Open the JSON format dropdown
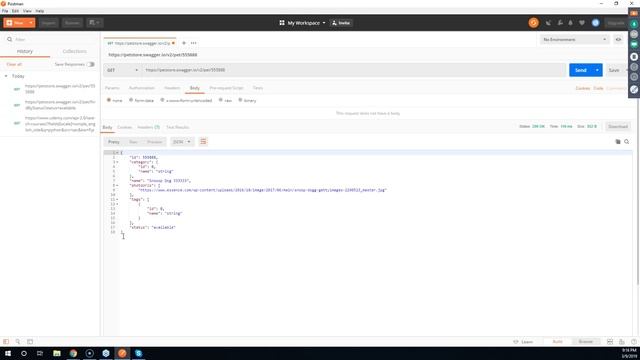The width and height of the screenshot is (640, 360). [182, 142]
